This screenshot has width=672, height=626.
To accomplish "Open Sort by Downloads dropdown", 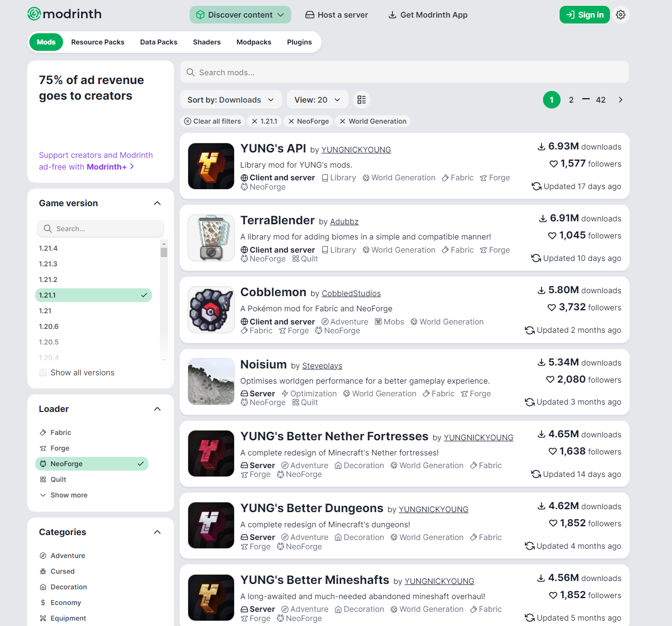I will click(x=231, y=100).
